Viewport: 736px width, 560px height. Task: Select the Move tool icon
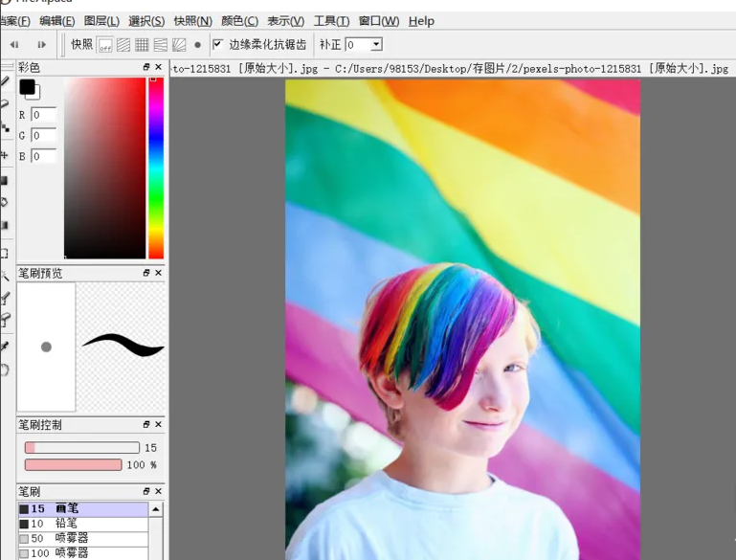5,155
